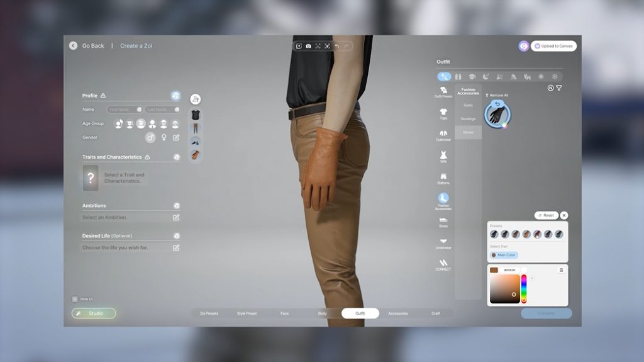Click the Underwear category icon
This screenshot has height=362, width=644.
tap(443, 243)
